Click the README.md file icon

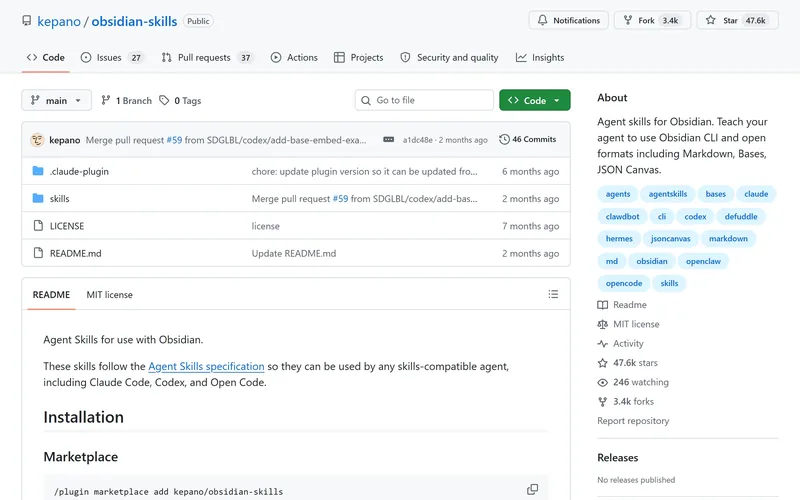point(38,253)
